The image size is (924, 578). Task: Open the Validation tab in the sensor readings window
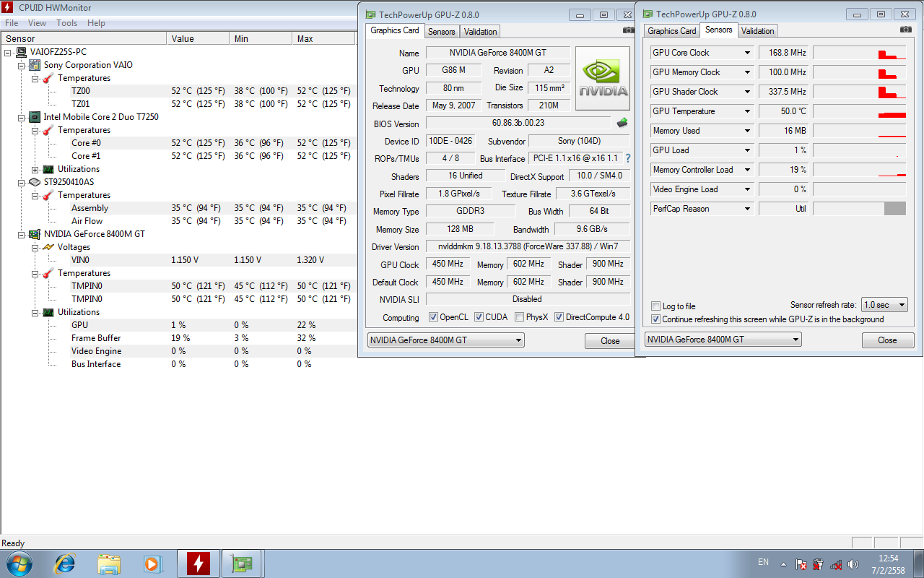coord(757,31)
